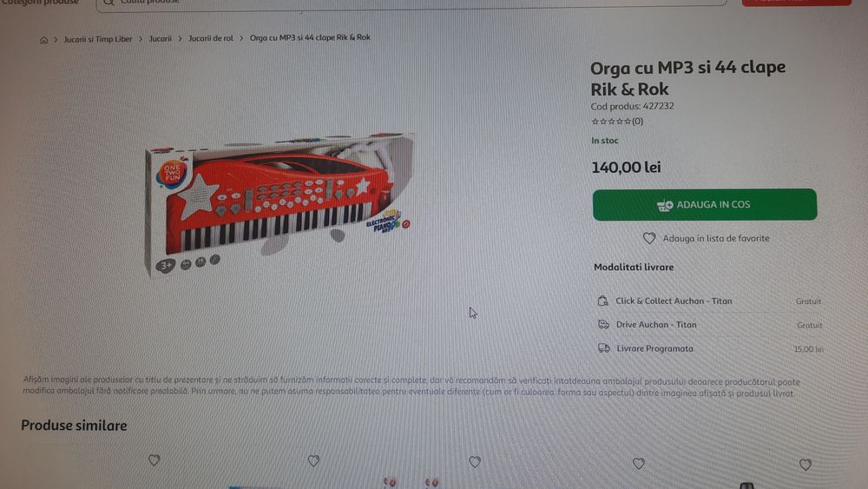This screenshot has width=868, height=489.
Task: Click the heart icon beside Adauga in lista de favorite
Action: tap(649, 238)
